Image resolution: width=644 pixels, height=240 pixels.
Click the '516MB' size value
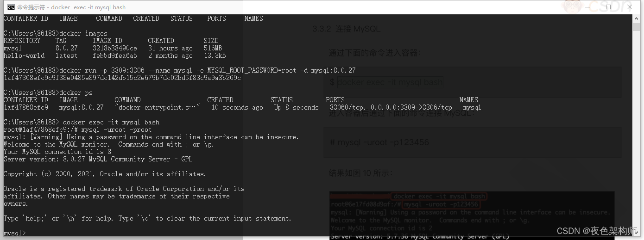pyautogui.click(x=213, y=48)
